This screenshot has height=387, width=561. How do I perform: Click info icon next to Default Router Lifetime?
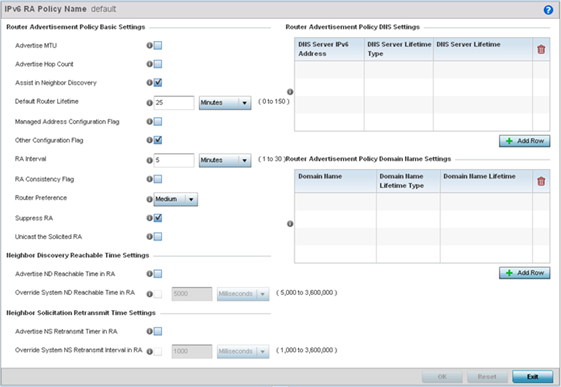pyautogui.click(x=149, y=103)
